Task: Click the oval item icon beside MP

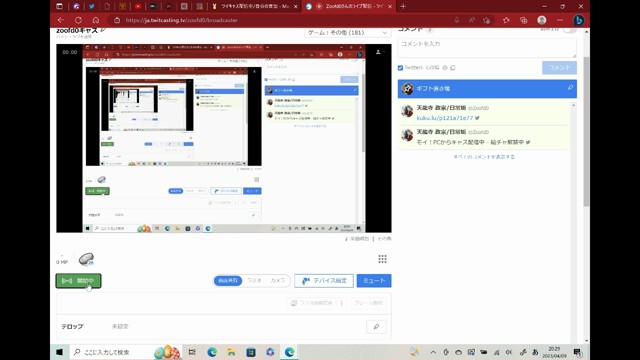Action: point(87,259)
